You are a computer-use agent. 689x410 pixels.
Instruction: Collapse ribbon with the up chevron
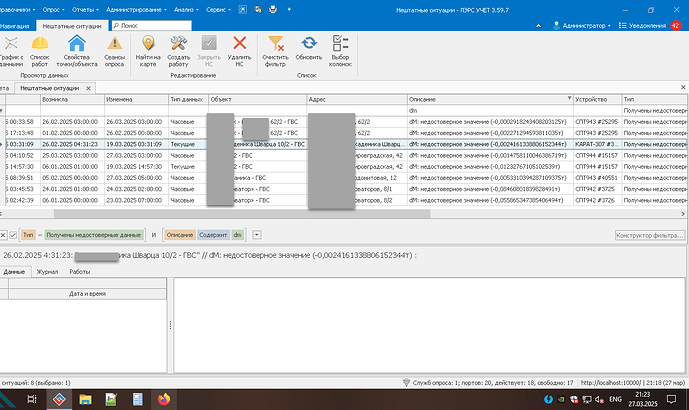538,26
